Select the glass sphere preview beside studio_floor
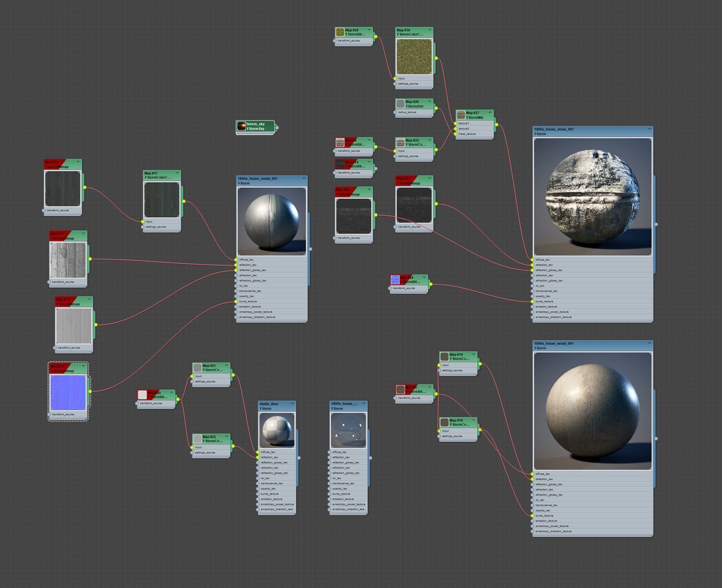The height and width of the screenshot is (588, 722). point(348,430)
